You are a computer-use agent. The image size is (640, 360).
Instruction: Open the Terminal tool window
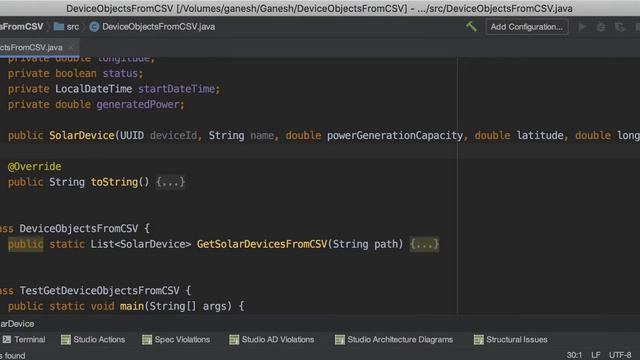click(24, 340)
